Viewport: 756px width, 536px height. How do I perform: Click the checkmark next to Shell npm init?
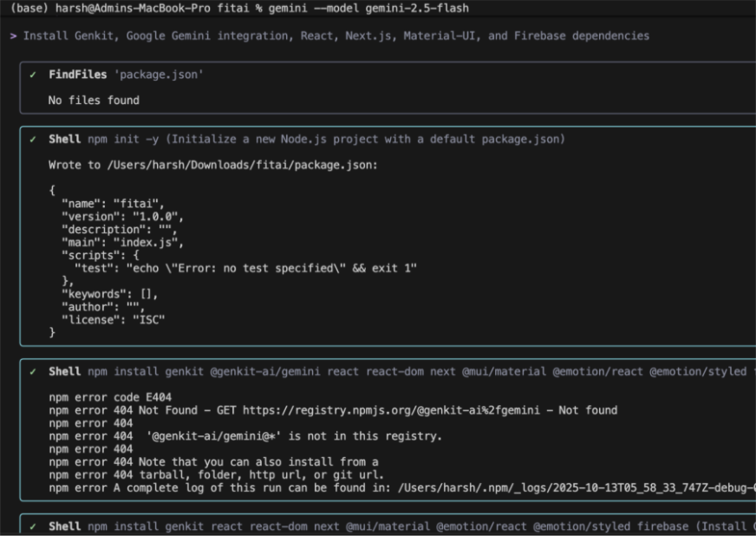33,140
